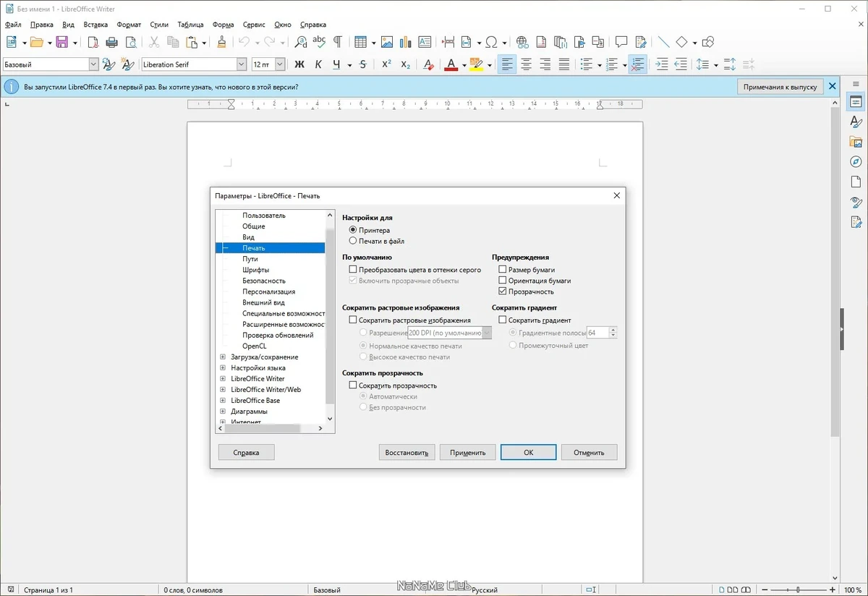
Task: Open the Сервис menu
Action: [x=254, y=25]
